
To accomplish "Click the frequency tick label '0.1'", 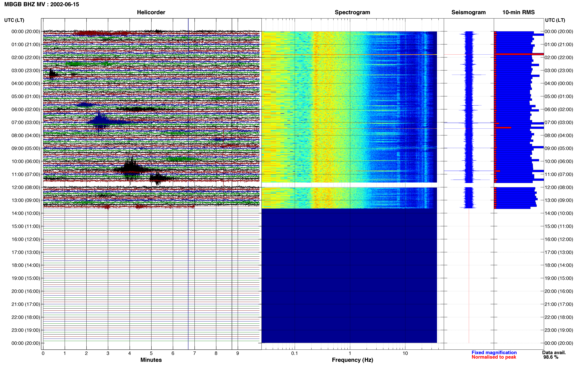I will (x=295, y=353).
